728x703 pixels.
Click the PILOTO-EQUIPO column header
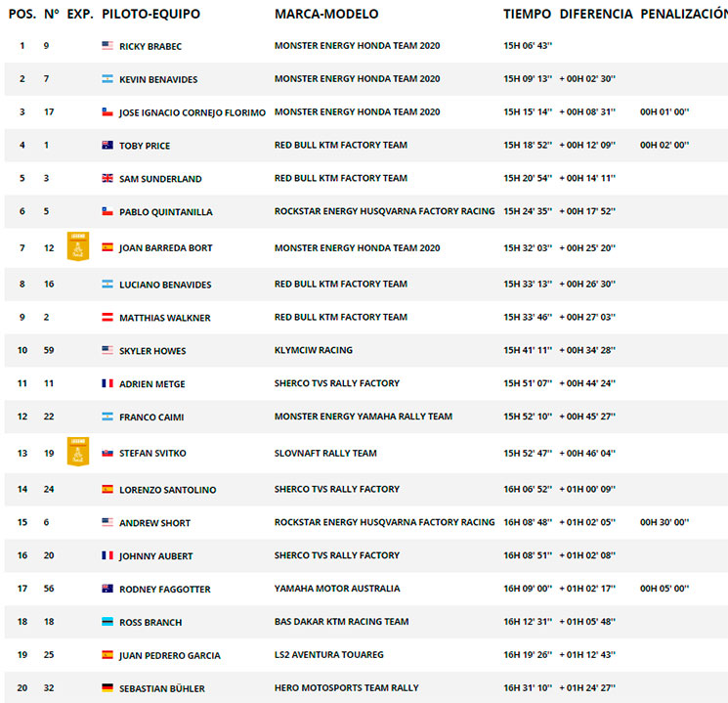tap(150, 14)
